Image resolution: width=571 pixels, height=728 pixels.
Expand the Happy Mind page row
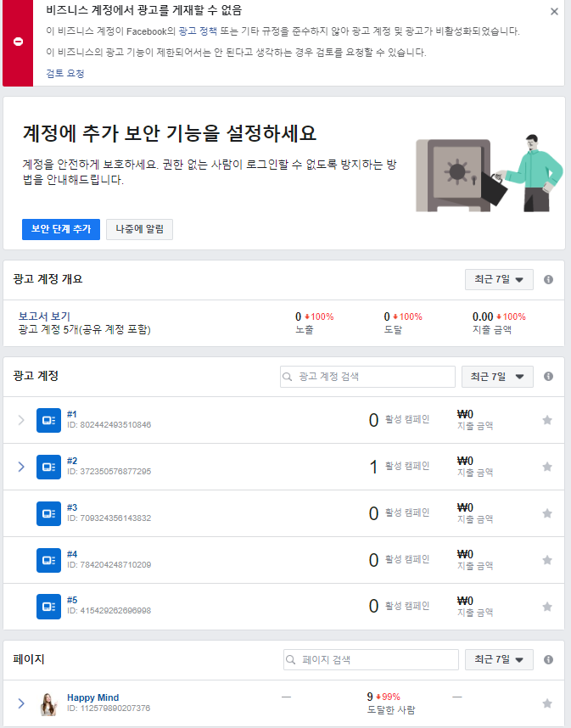pos(21,703)
